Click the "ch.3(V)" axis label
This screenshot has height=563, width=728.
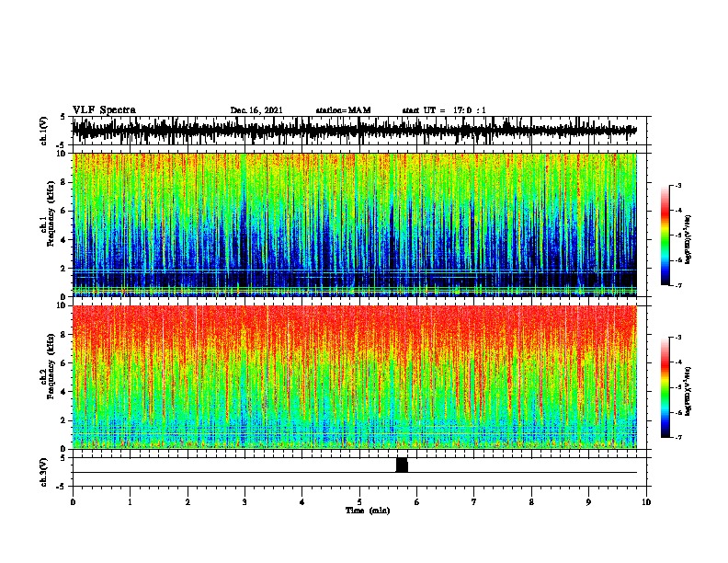click(x=44, y=472)
